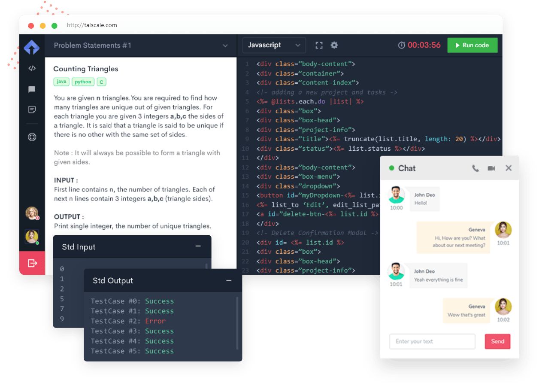Select the python language tag
This screenshot has height=392, width=545.
point(83,82)
